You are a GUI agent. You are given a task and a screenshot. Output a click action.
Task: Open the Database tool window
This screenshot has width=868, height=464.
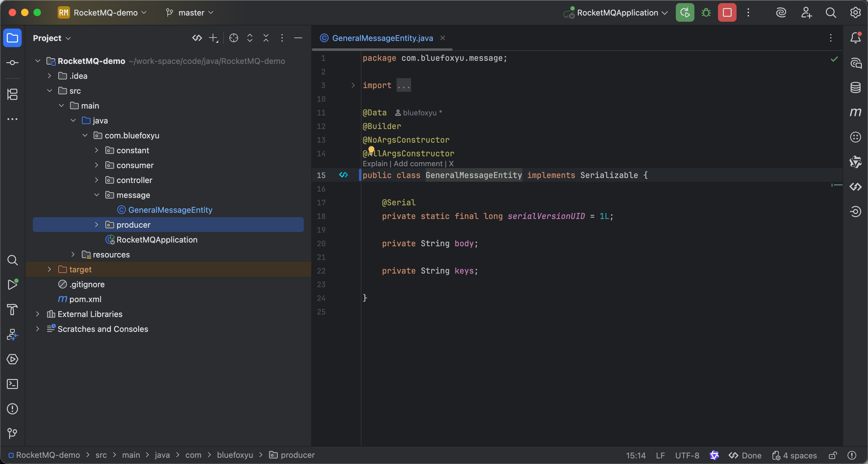(855, 87)
